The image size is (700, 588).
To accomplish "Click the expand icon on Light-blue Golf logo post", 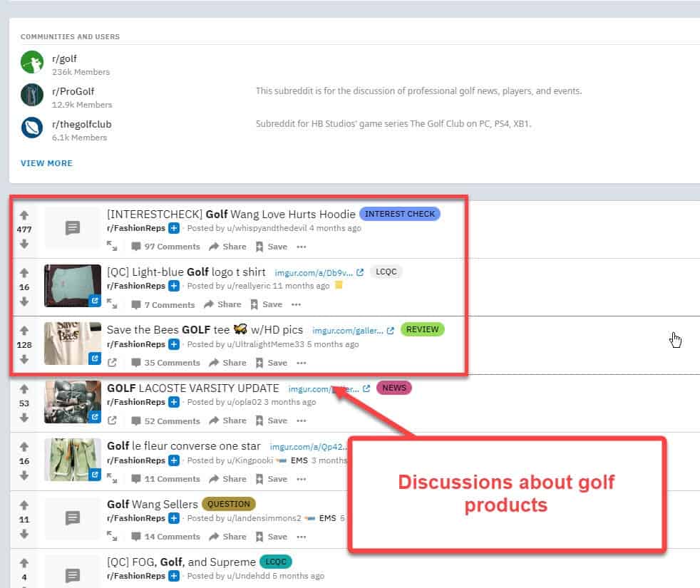I will (112, 304).
